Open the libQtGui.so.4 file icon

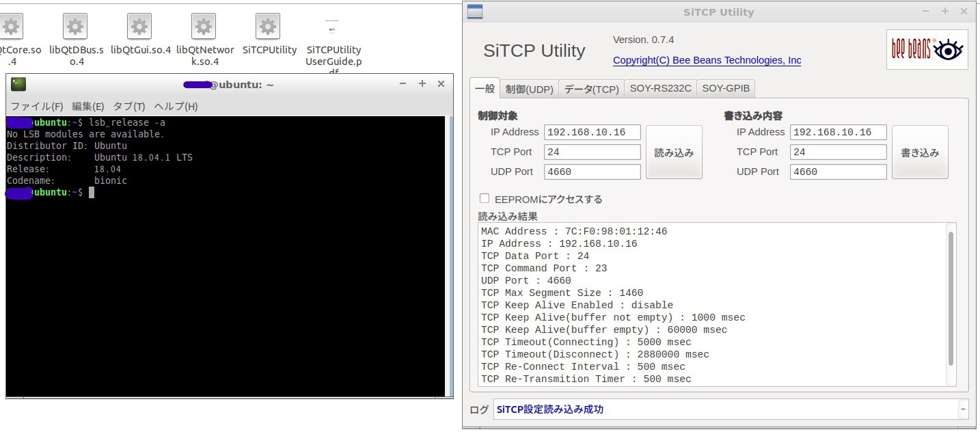coord(139,27)
